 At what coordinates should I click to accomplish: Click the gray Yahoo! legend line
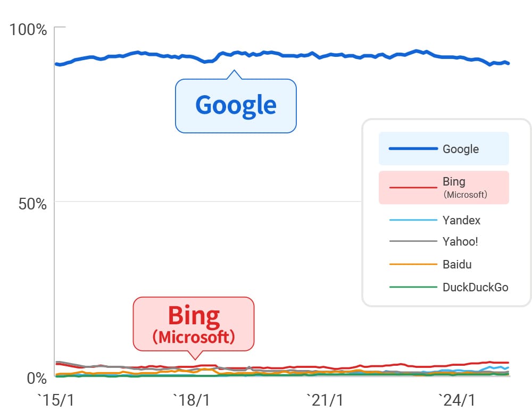(413, 242)
